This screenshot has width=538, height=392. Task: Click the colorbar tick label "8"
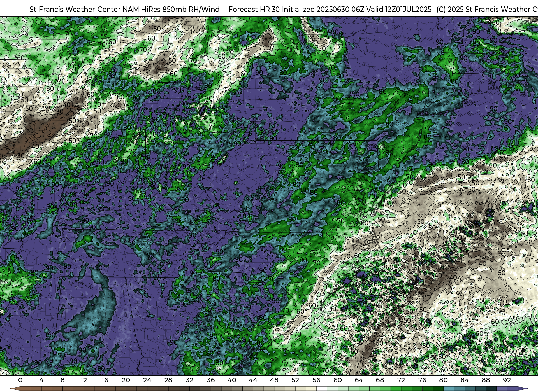[62, 380]
